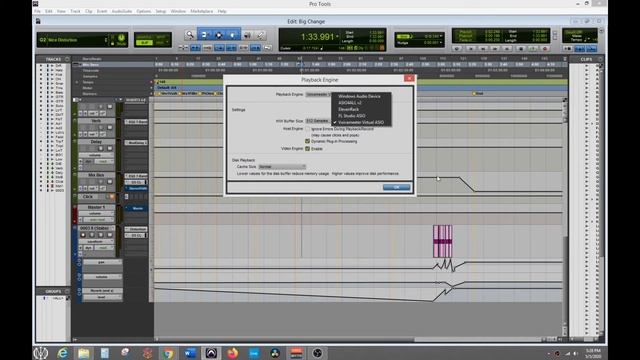Screen dimensions: 640x360
Task: Open File Explorer from the taskbar
Action: point(84,353)
